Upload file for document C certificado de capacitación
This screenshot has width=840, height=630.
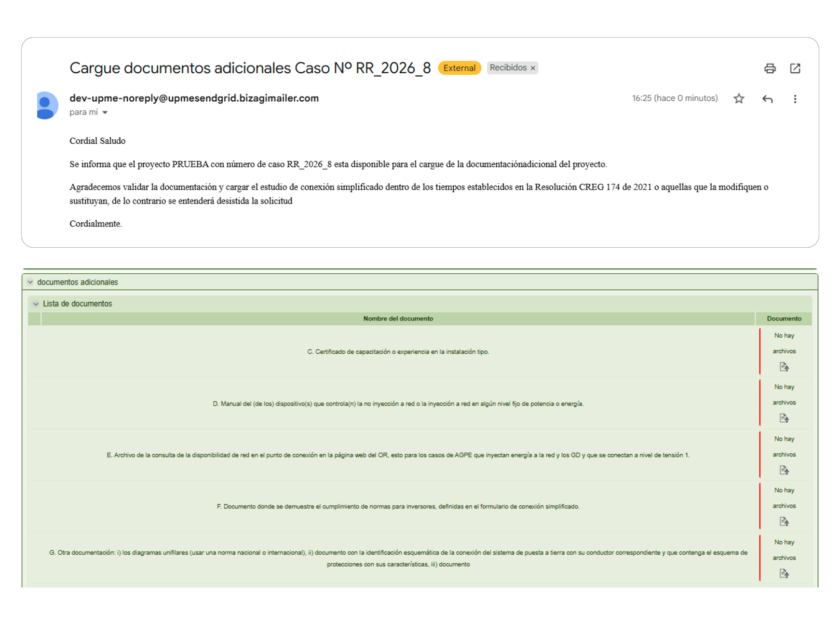(x=784, y=367)
